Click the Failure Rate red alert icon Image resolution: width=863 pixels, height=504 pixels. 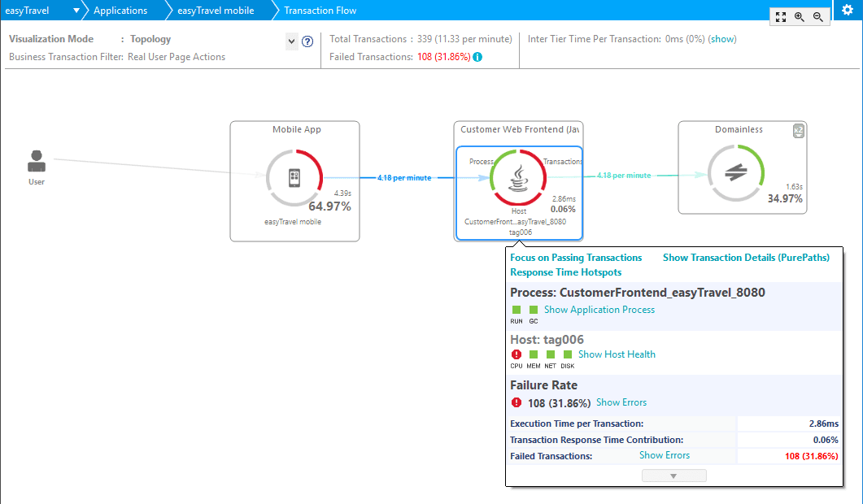coord(516,402)
